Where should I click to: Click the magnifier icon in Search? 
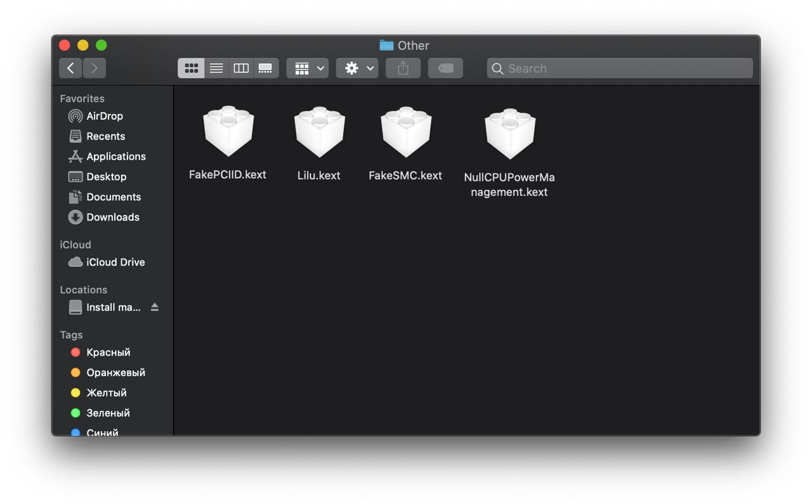(497, 68)
